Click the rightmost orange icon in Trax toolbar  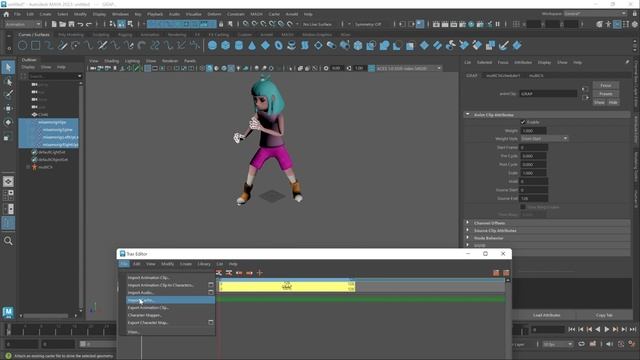pos(506,273)
